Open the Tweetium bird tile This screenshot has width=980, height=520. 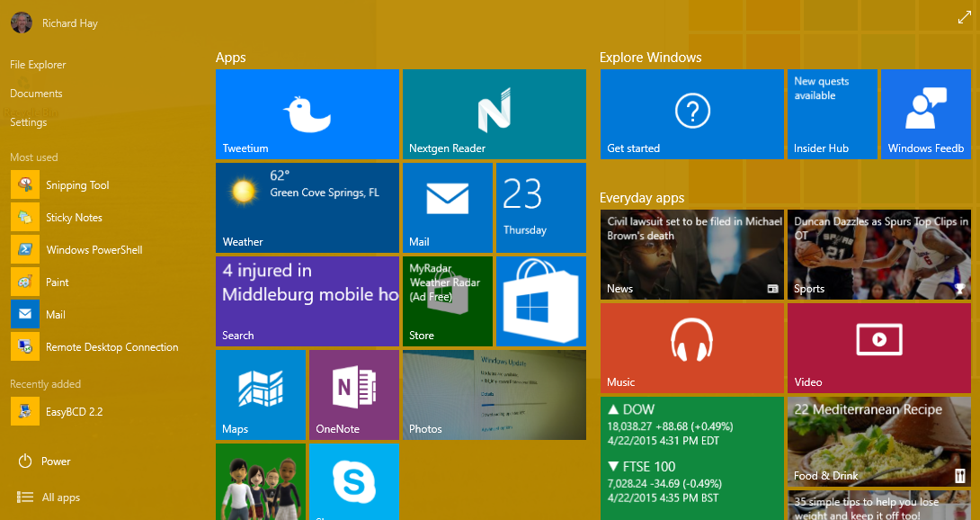pos(307,114)
